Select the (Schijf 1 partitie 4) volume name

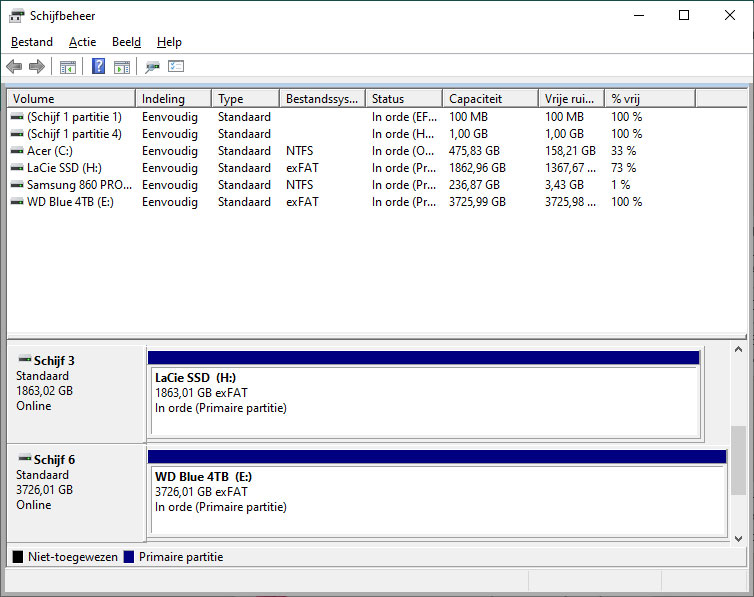(75, 134)
